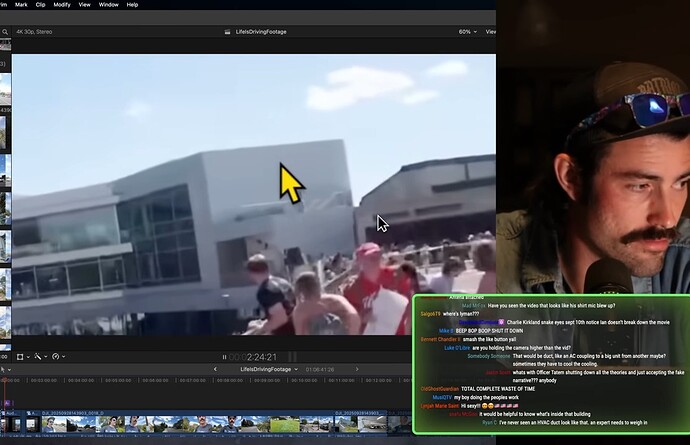
Task: Pause playback using the viewer pause button
Action: tap(224, 356)
